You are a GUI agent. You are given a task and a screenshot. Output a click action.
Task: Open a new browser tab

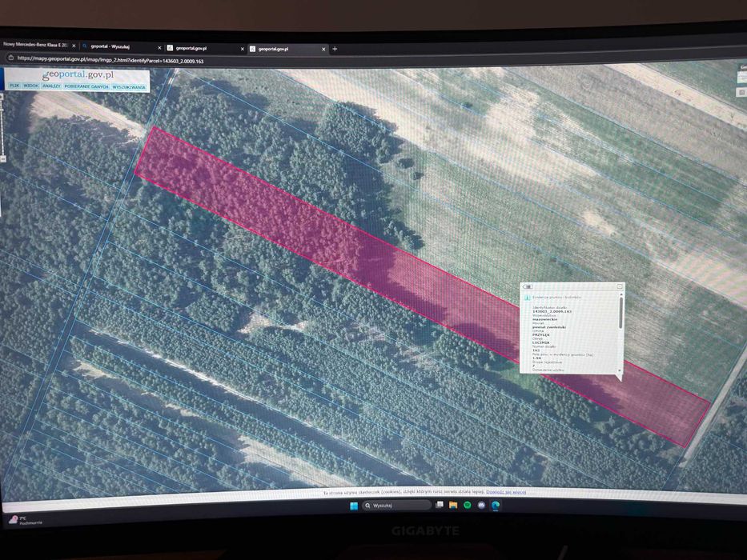point(335,49)
